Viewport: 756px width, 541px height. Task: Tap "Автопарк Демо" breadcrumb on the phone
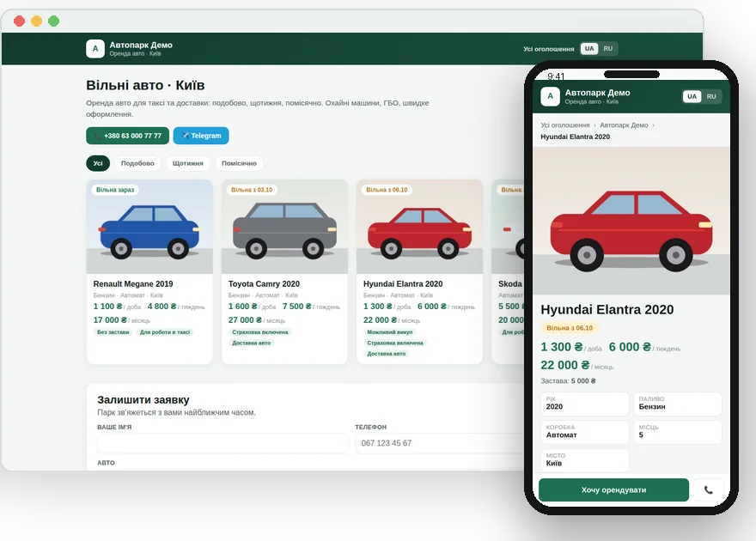coord(624,125)
